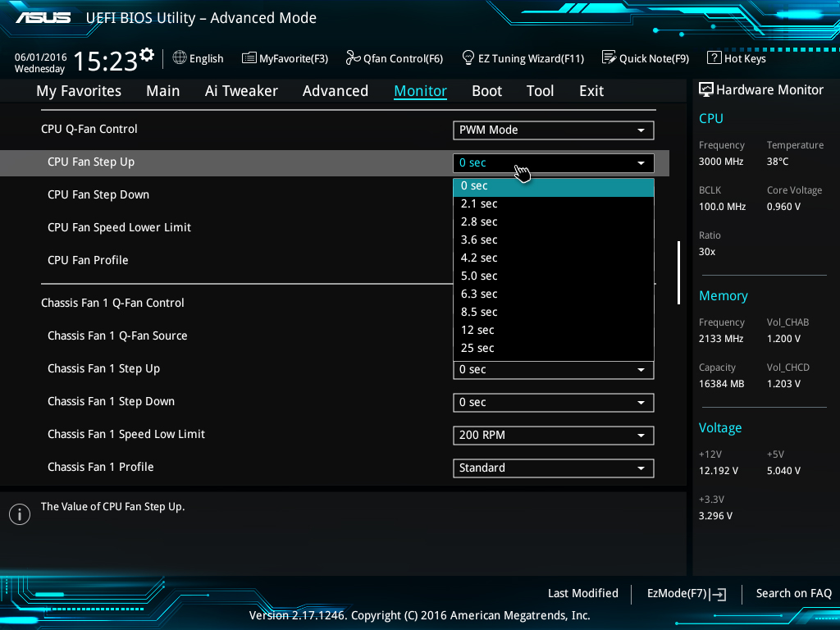840x630 pixels.
Task: Click the Chassis Fan 1 Profile label
Action: coord(101,467)
